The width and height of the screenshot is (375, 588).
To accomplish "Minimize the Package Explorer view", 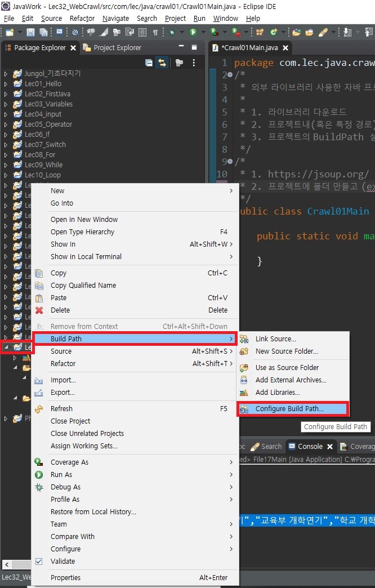I will point(181,47).
